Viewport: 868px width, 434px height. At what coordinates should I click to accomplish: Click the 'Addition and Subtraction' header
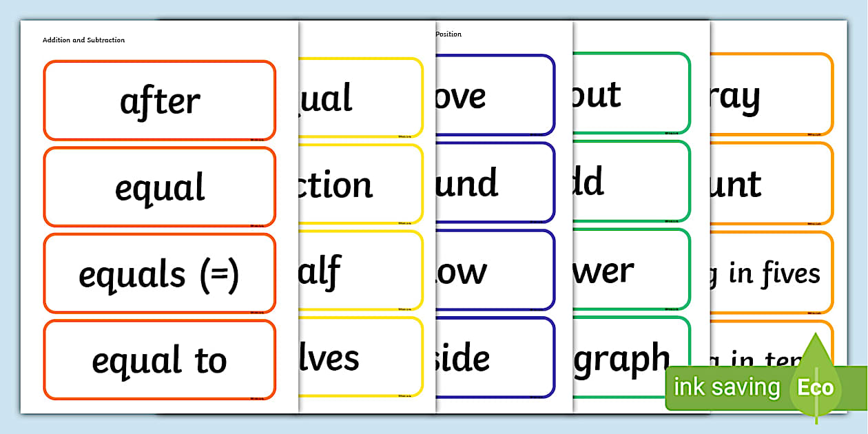pos(83,40)
